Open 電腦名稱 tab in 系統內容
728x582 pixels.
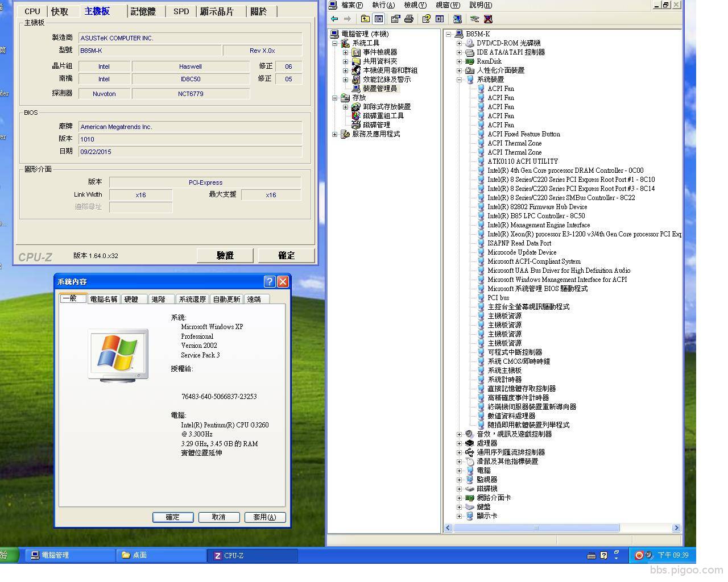pos(104,299)
